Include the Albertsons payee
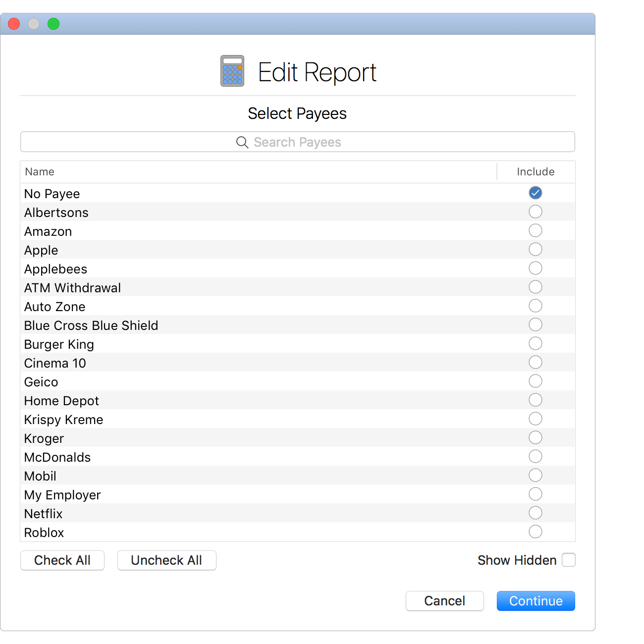The image size is (644, 644). coord(536,212)
